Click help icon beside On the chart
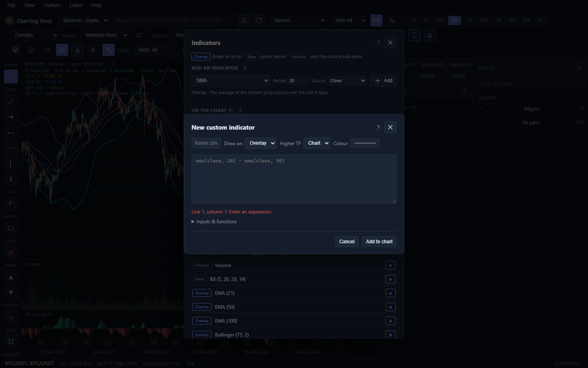 pyautogui.click(x=240, y=111)
